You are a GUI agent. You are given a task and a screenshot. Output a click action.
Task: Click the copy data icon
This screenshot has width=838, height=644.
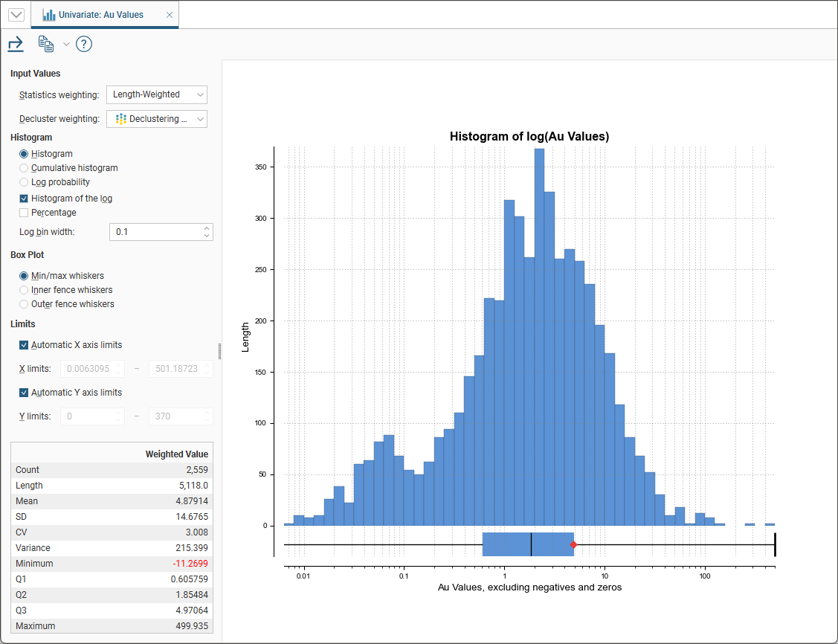(x=46, y=45)
